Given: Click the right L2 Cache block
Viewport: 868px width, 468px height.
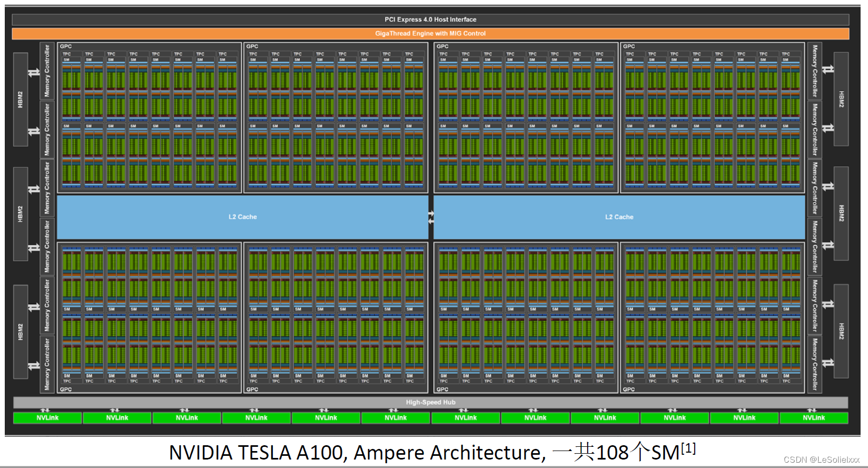Looking at the screenshot, I should click(619, 217).
